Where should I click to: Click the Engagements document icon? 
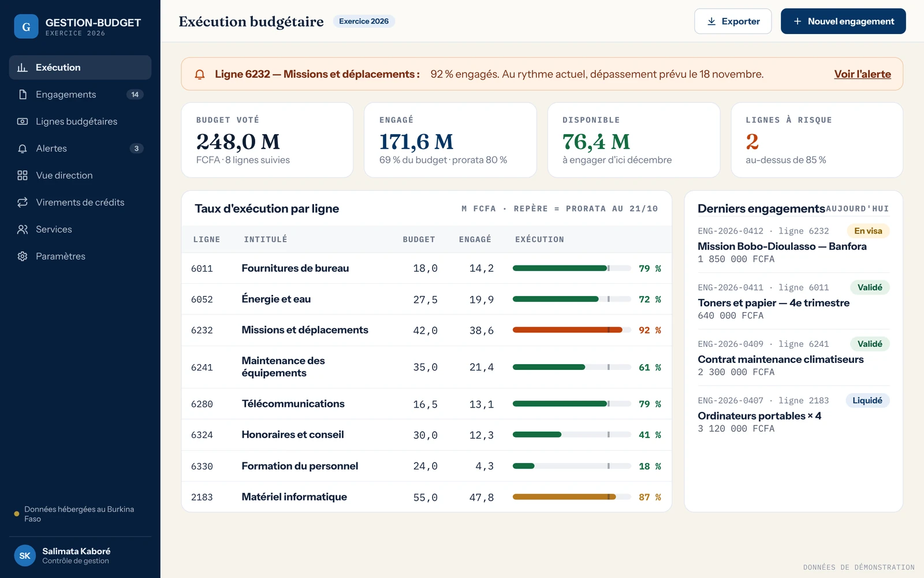(23, 94)
